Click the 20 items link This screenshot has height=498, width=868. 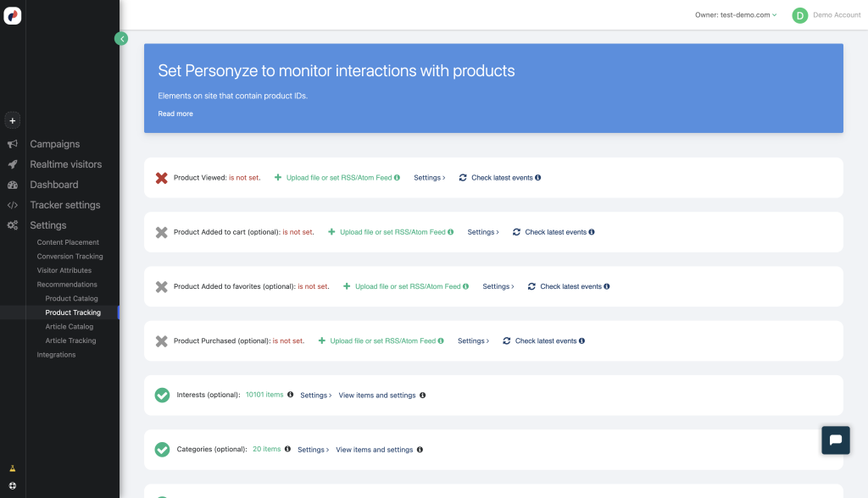point(267,449)
